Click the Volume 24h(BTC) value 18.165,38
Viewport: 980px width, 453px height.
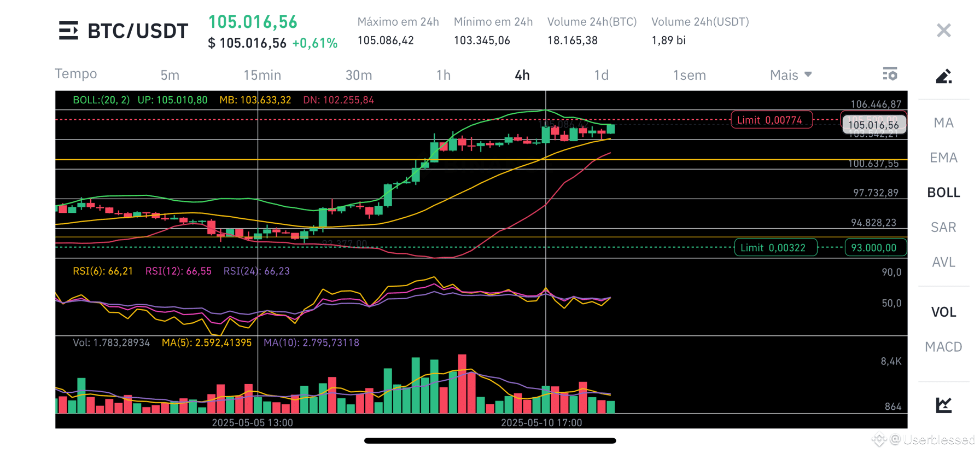click(573, 40)
